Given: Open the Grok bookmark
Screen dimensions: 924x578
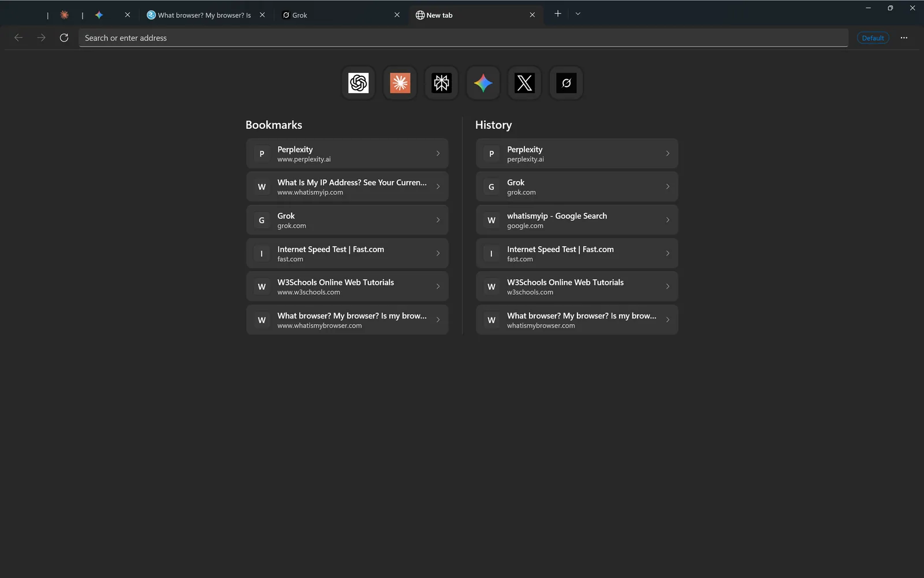Looking at the screenshot, I should click(347, 220).
